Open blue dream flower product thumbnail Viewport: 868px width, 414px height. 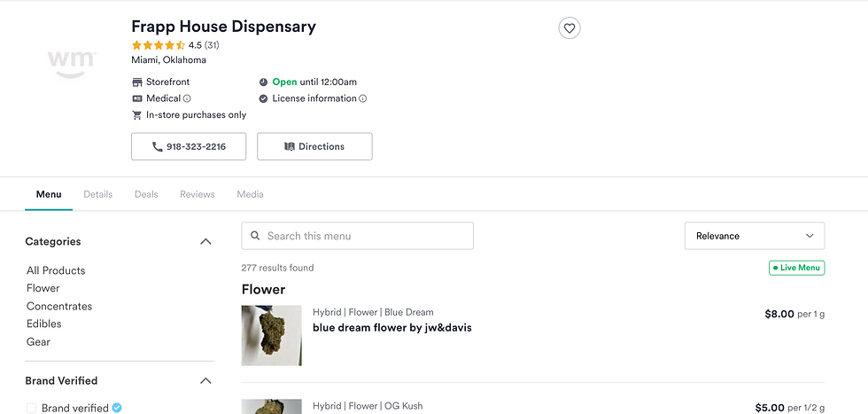271,335
